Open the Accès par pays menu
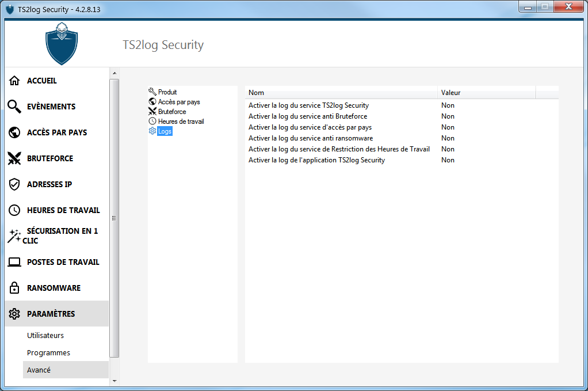Image resolution: width=588 pixels, height=391 pixels. 56,132
